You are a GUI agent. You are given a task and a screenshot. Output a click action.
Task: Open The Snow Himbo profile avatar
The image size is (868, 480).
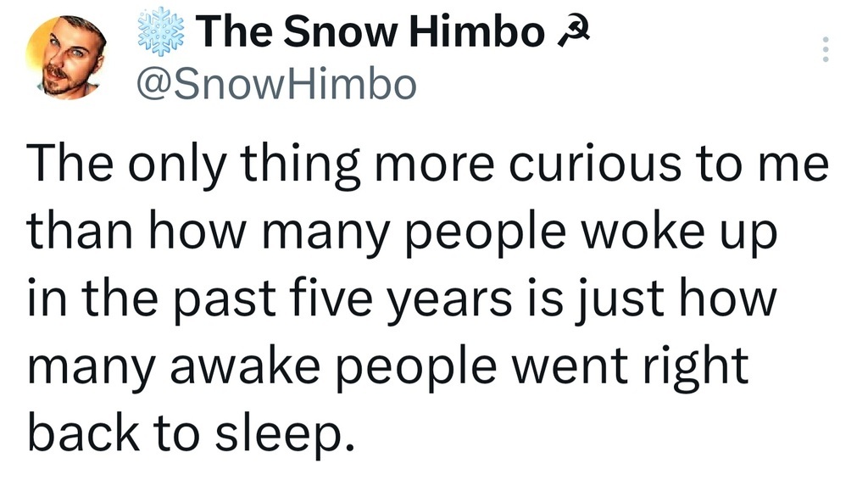pyautogui.click(x=66, y=58)
